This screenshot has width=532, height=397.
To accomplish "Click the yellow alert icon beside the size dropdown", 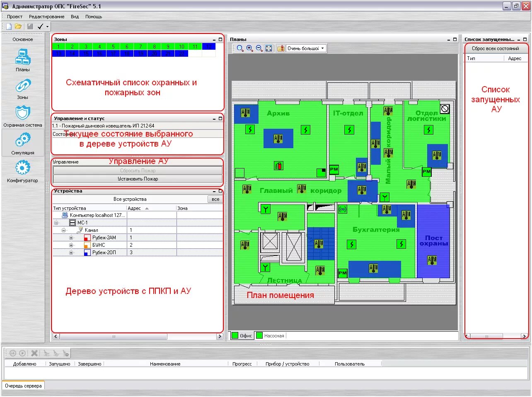I will (281, 48).
